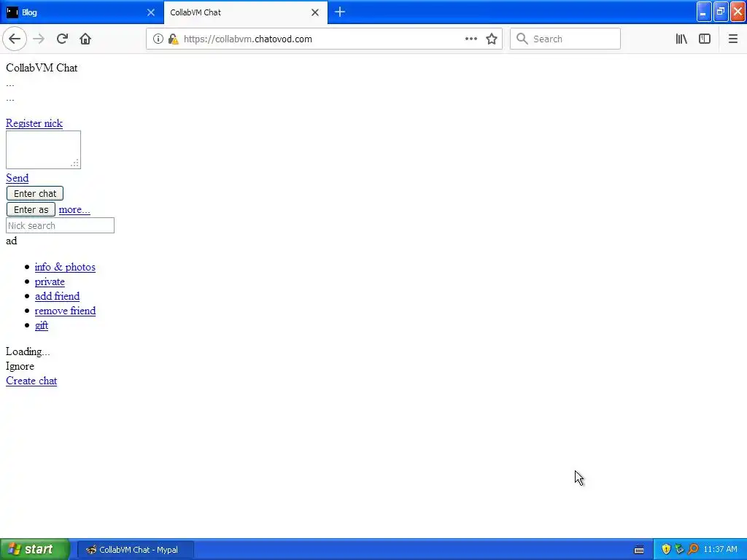Click the padlock warning icon
The image size is (747, 560).
pyautogui.click(x=174, y=39)
